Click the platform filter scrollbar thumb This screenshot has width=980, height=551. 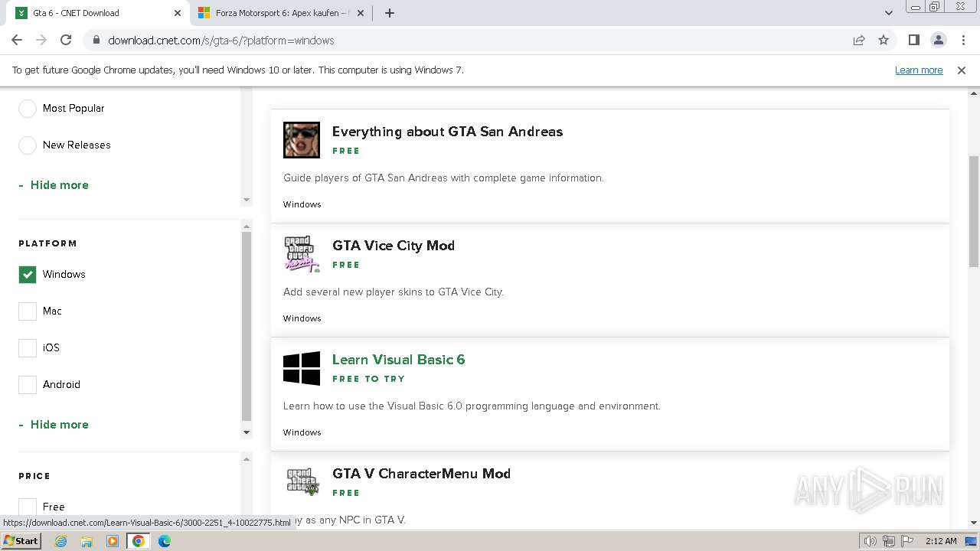coord(247,326)
